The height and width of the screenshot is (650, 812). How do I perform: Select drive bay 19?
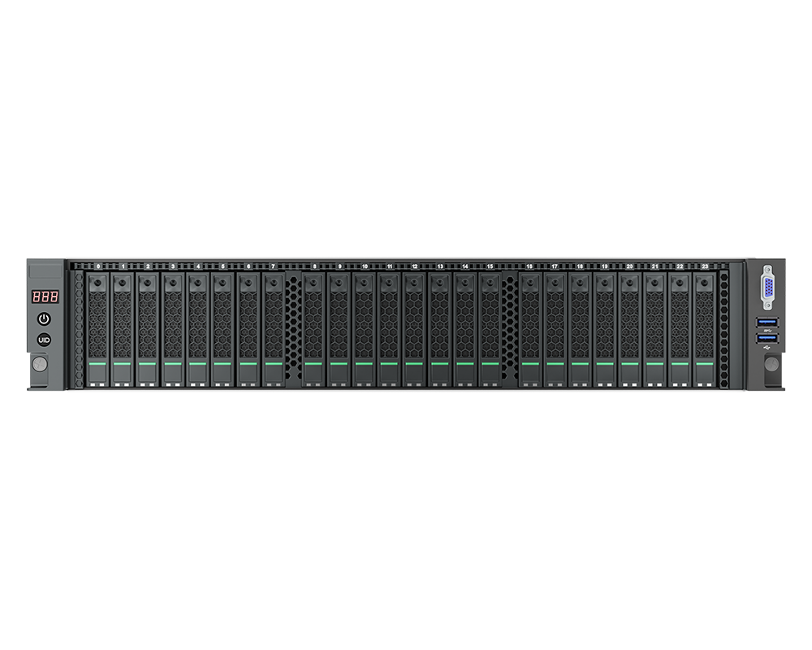coord(605,330)
